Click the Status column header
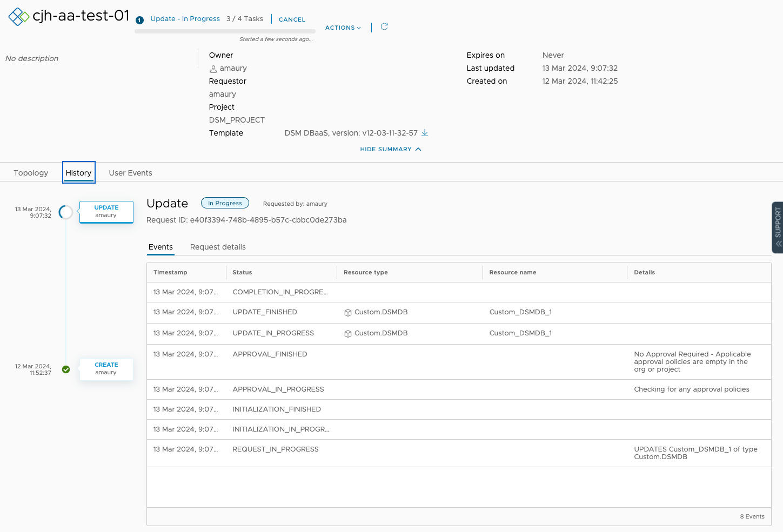783x532 pixels. pos(242,272)
